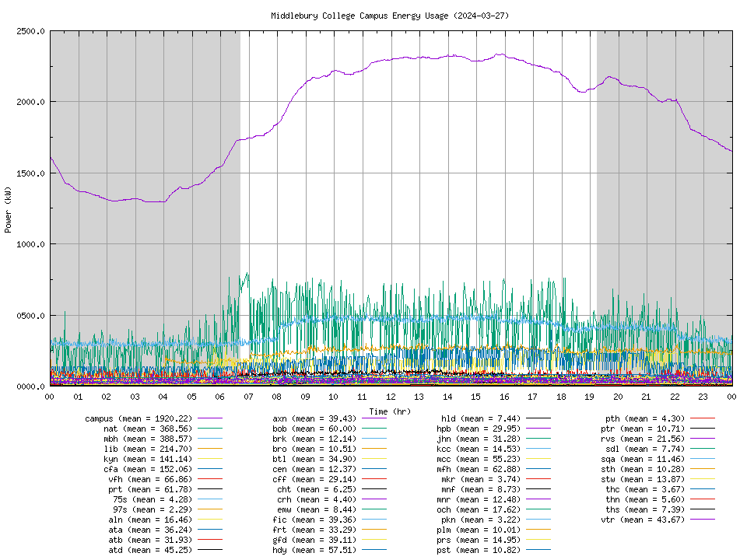The height and width of the screenshot is (560, 747).
Task: Click the 12 hour tick on the time axis
Action: [391, 397]
